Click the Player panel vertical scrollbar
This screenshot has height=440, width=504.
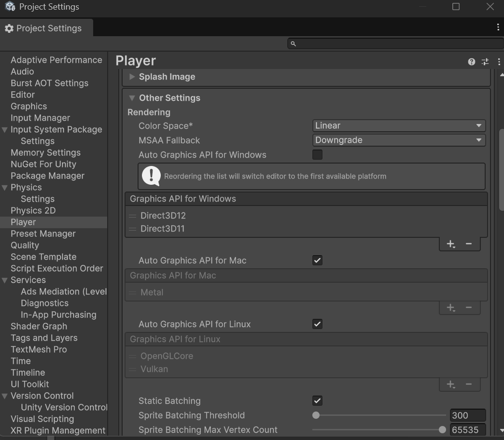pyautogui.click(x=502, y=170)
